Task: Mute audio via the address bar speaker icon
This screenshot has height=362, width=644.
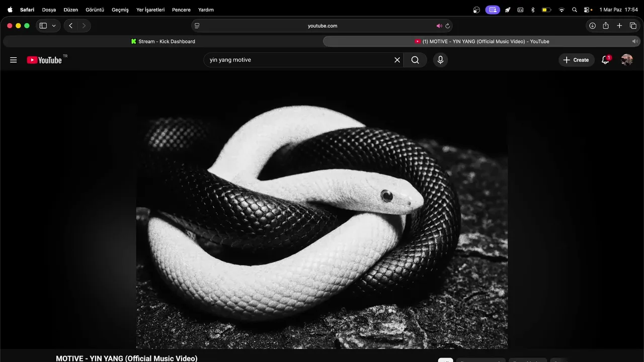Action: pyautogui.click(x=439, y=26)
